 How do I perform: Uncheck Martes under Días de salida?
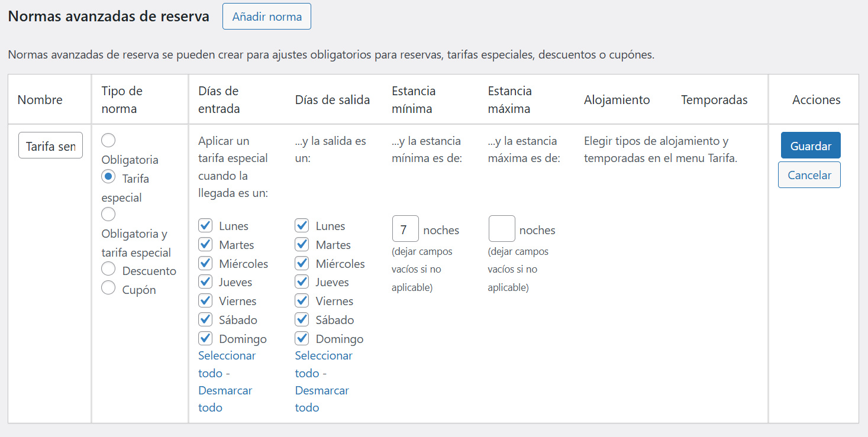click(x=302, y=244)
